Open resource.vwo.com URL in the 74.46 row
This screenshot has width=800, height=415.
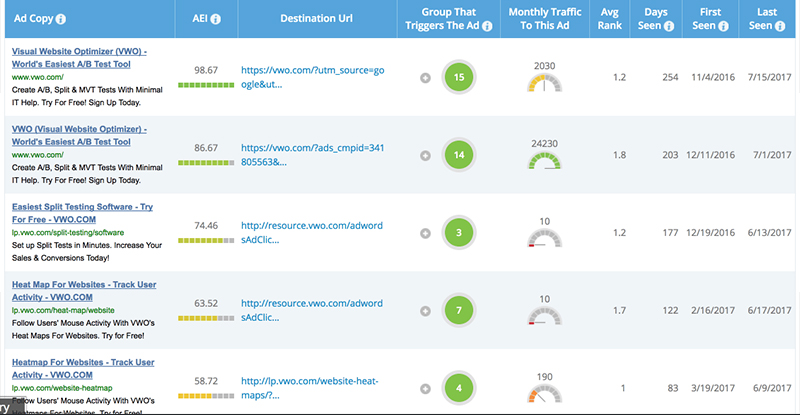coord(312,232)
